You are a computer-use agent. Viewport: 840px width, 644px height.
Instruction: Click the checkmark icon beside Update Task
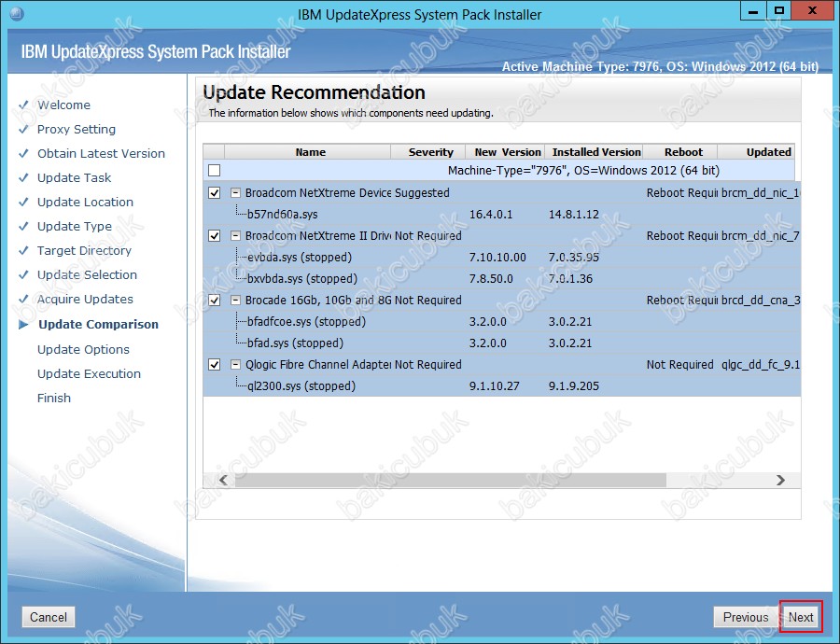click(23, 177)
